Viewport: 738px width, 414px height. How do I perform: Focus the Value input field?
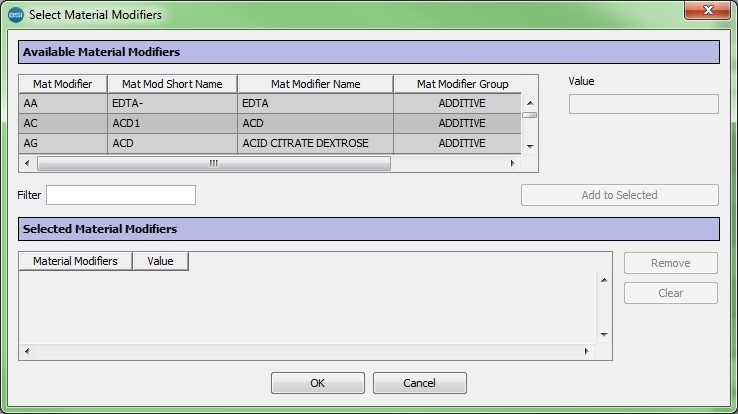643,104
